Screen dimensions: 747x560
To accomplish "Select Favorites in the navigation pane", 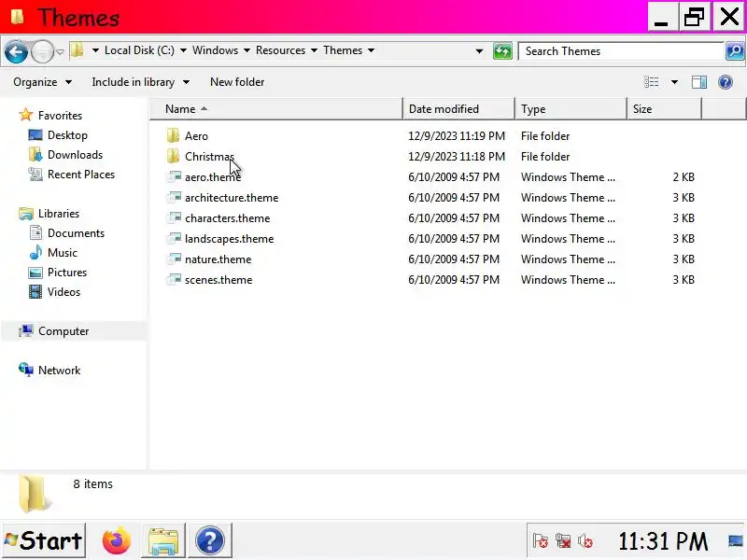I will click(60, 116).
